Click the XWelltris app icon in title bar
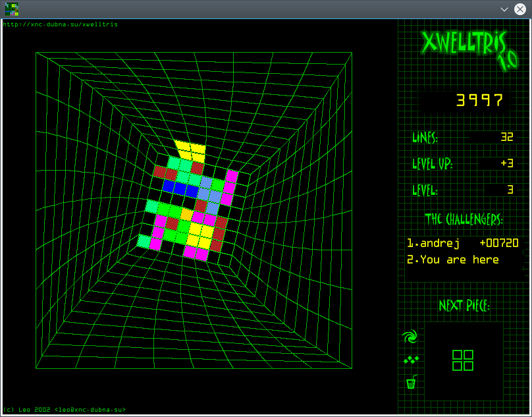The width and height of the screenshot is (532, 417). coord(11,9)
